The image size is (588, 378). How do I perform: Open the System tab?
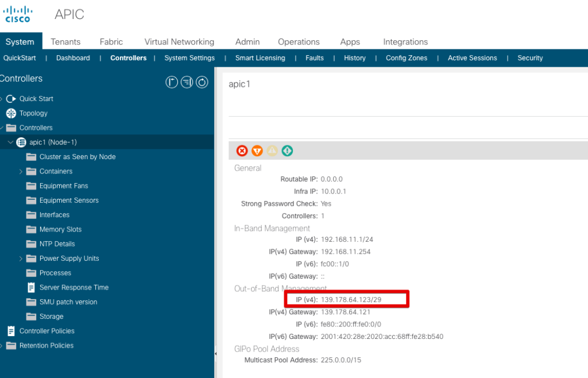[x=20, y=41]
